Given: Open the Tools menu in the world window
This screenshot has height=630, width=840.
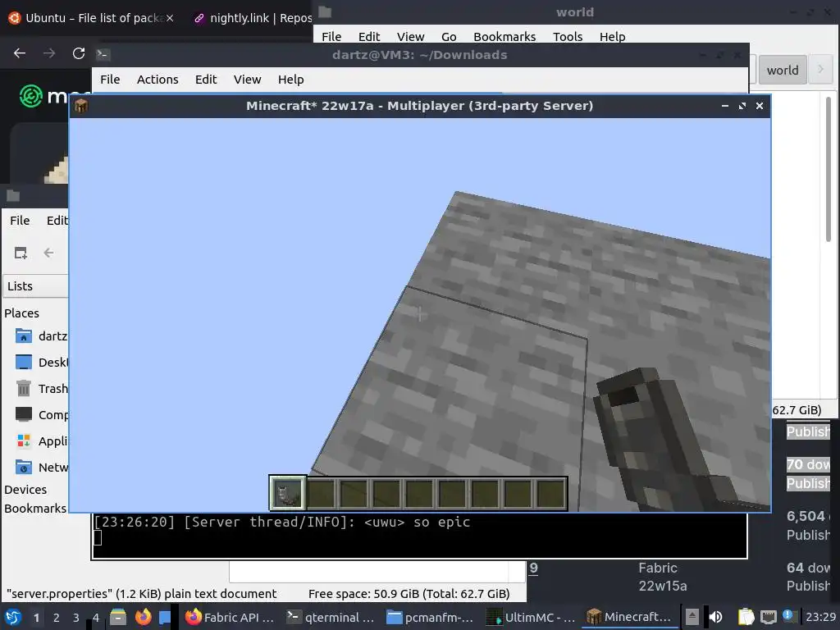Looking at the screenshot, I should [x=568, y=36].
